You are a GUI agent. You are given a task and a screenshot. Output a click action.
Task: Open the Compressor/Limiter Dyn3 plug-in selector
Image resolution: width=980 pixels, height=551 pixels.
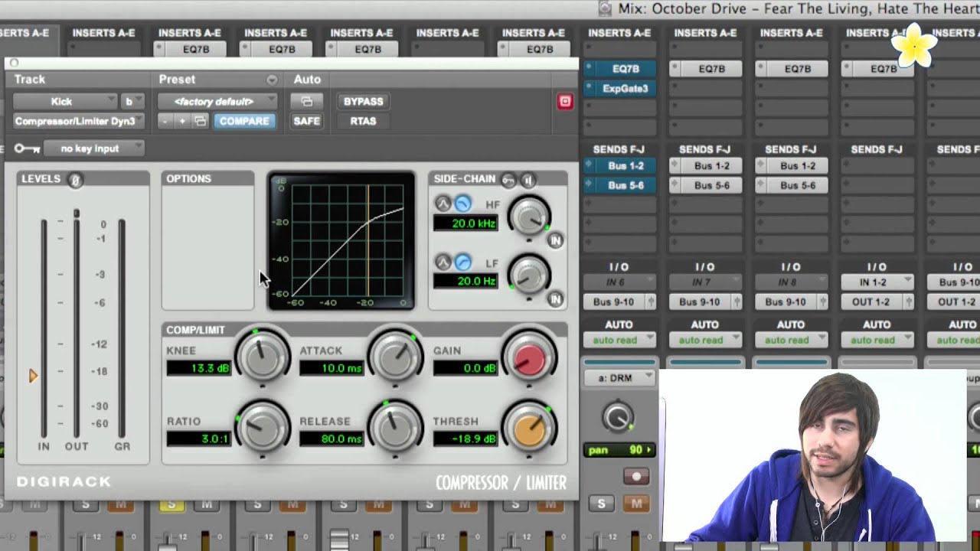point(78,121)
